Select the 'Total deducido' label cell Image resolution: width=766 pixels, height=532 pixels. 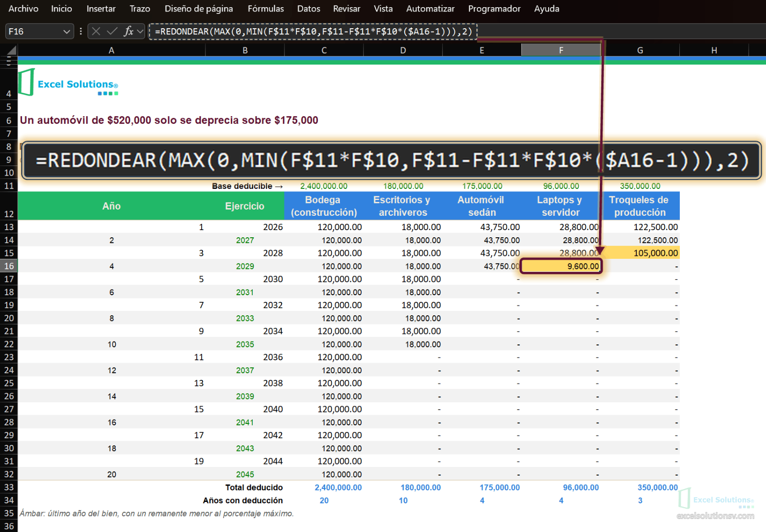coord(254,488)
